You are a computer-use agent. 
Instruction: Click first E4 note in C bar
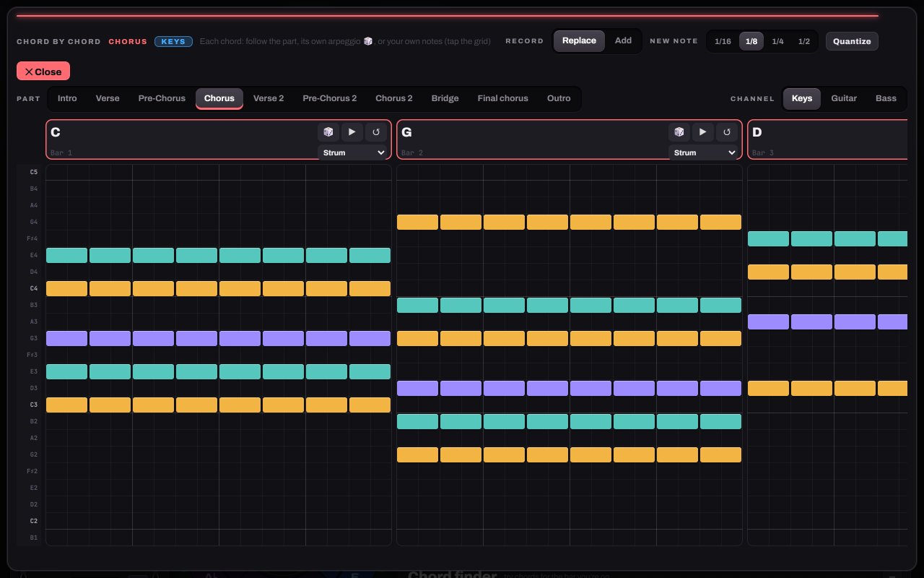click(x=66, y=255)
